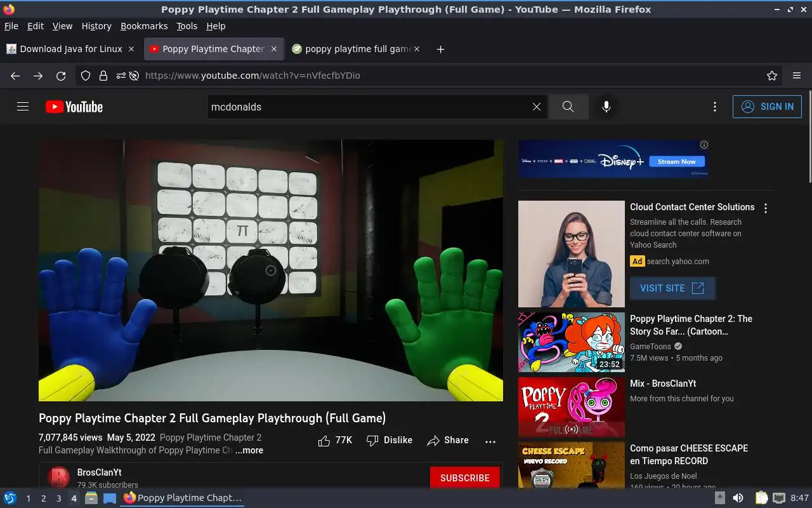This screenshot has height=508, width=812.
Task: Open the Help menu
Action: point(216,26)
